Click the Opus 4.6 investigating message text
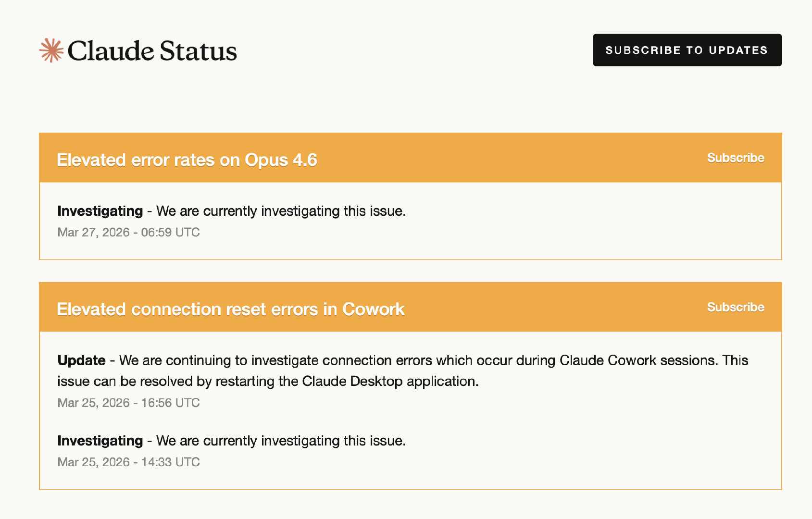The width and height of the screenshot is (812, 519). 281,211
